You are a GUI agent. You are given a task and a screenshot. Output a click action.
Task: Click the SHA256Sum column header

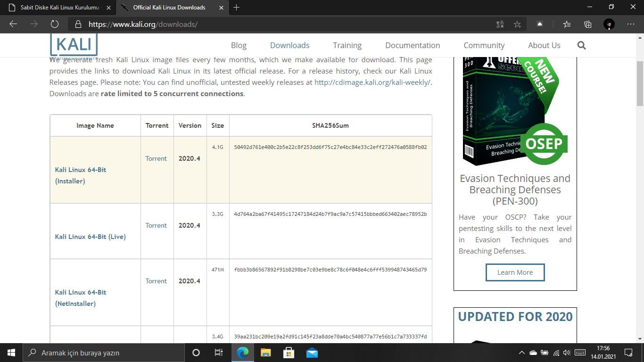coord(330,125)
